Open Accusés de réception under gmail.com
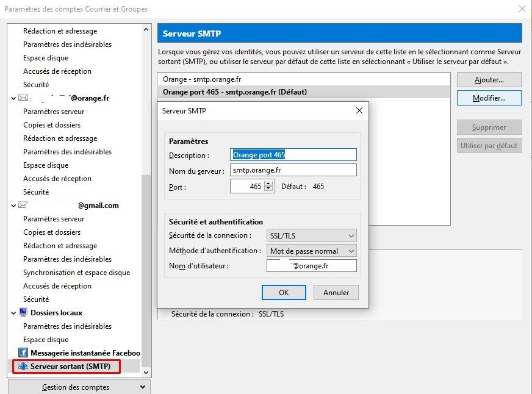 tap(57, 286)
